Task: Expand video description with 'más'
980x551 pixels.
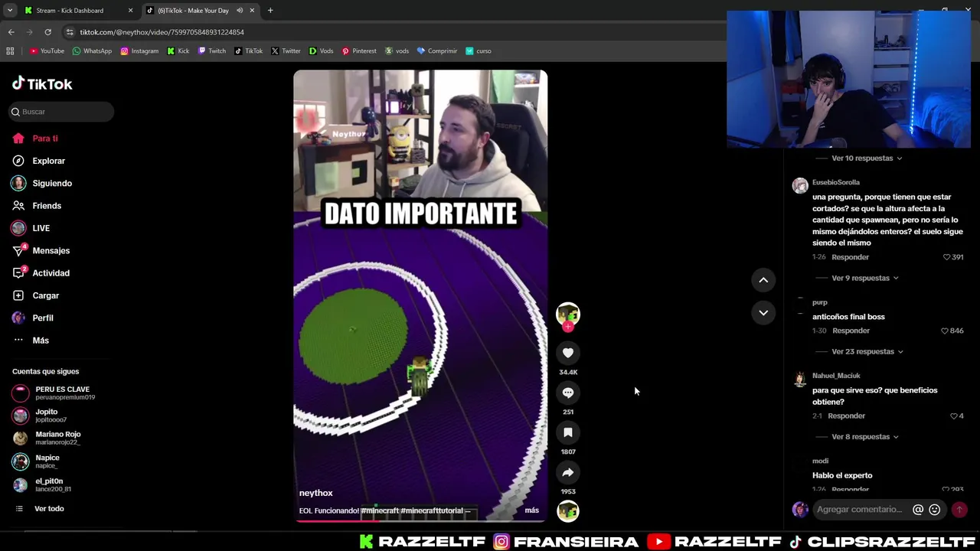Action: point(532,510)
